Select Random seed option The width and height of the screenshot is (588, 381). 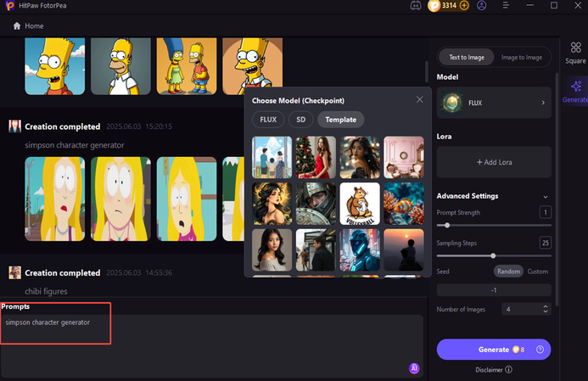point(508,272)
